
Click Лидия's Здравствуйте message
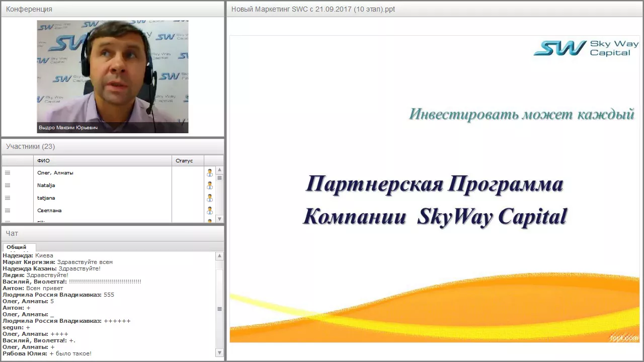(x=35, y=275)
